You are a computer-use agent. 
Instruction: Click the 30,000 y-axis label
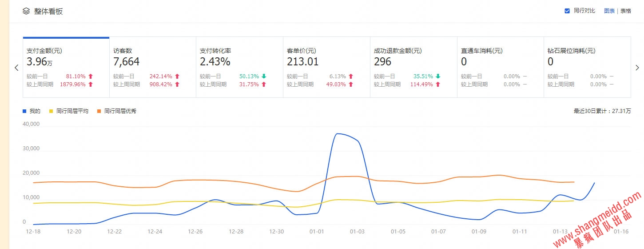point(31,149)
